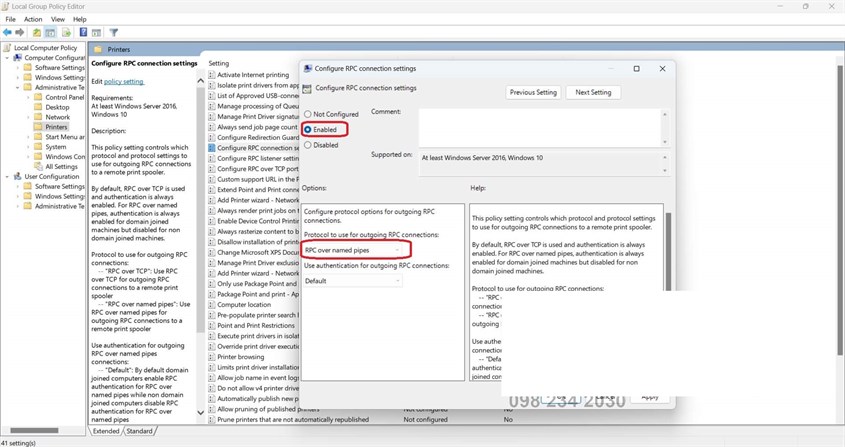Expand the Start Menu tree node

coord(28,137)
